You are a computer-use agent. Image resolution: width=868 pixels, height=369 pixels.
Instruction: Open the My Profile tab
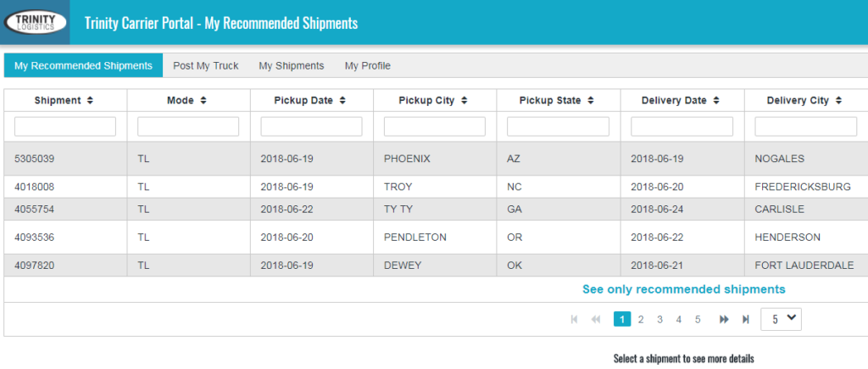coord(368,65)
